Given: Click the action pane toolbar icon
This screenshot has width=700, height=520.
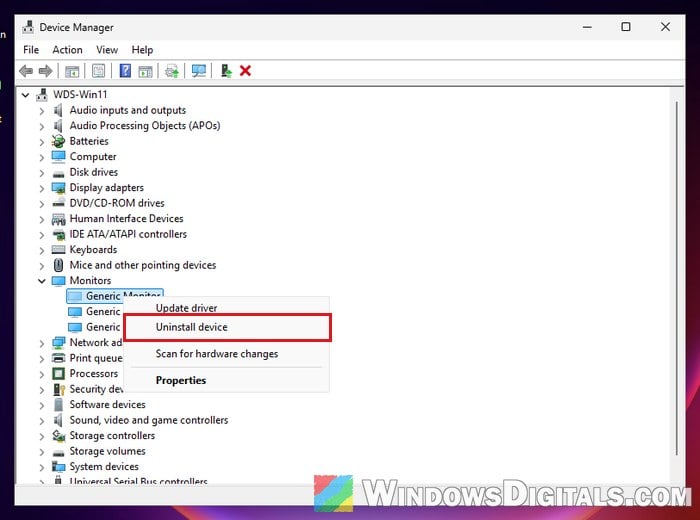Looking at the screenshot, I should pos(145,71).
